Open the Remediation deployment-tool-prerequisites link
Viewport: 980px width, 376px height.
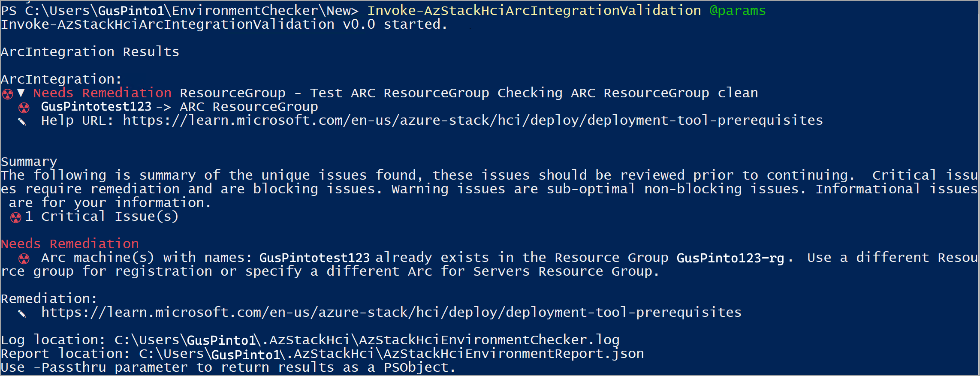391,312
